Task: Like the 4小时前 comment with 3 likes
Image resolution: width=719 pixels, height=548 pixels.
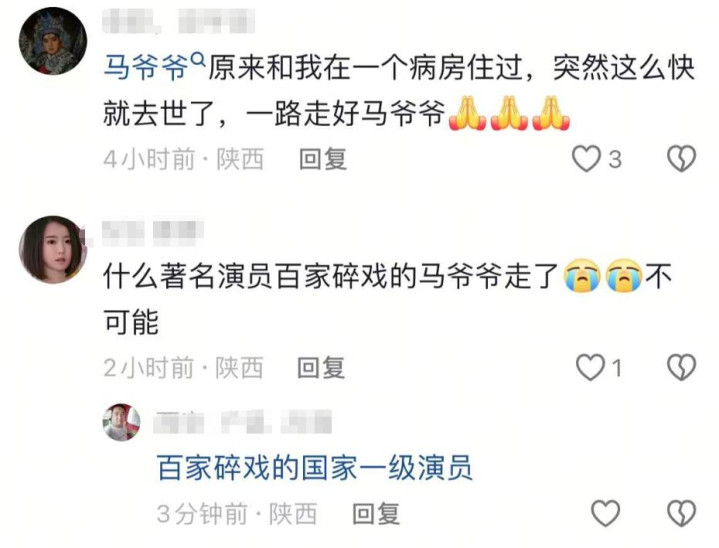Action: [x=586, y=159]
